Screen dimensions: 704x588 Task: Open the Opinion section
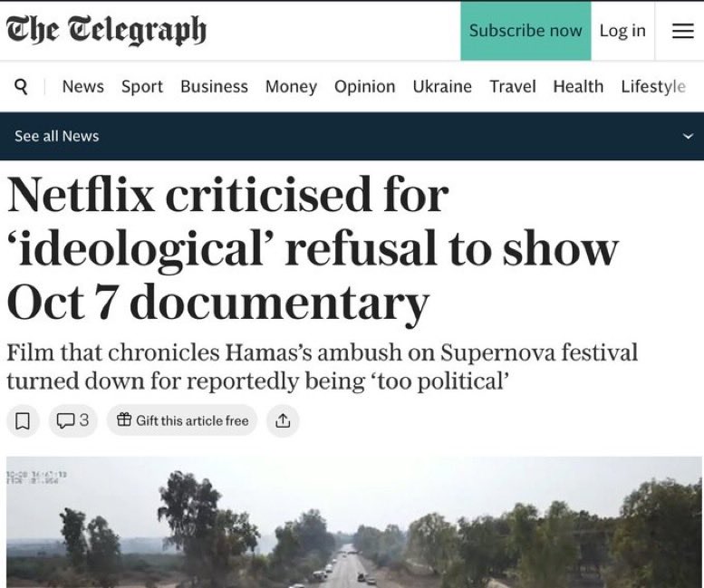click(x=364, y=86)
